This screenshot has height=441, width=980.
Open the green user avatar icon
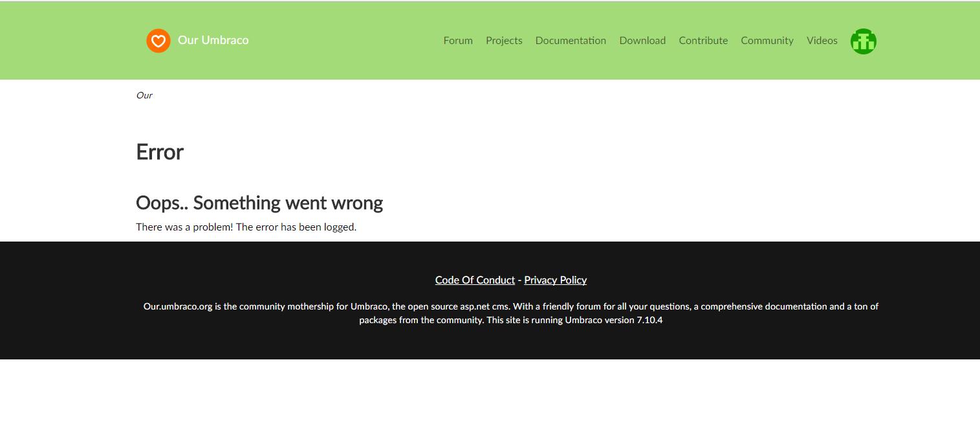pos(863,41)
